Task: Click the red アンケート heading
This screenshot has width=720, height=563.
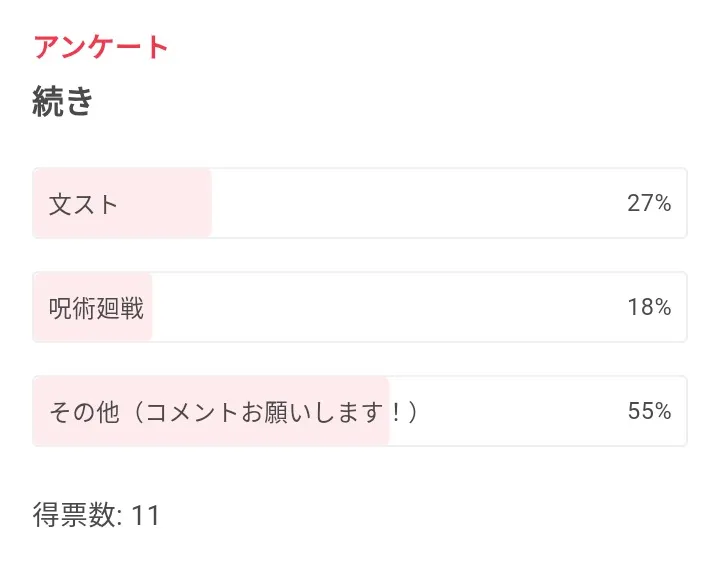Action: (x=101, y=47)
